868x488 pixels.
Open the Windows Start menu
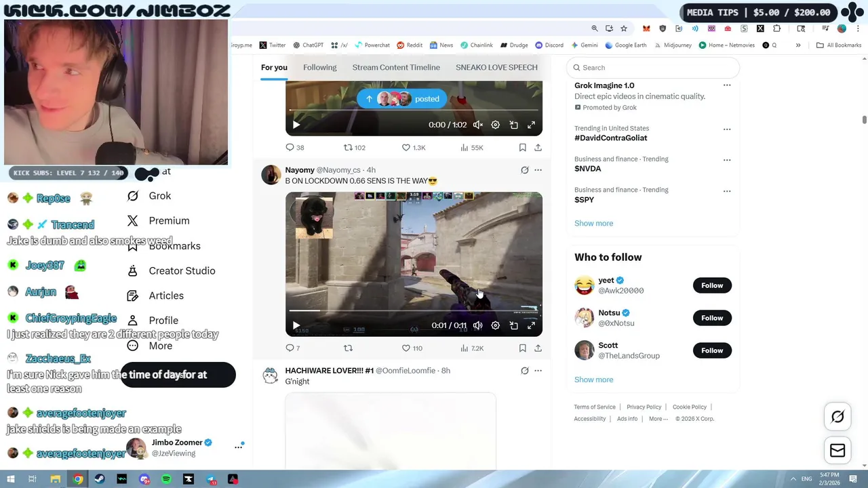[10, 479]
